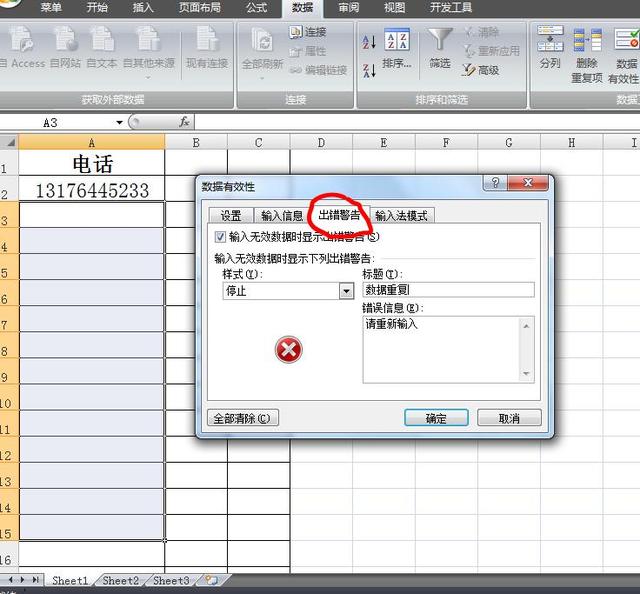Screen dimensions: 640x594
Task: Open the 设置 tab in dialog
Action: (231, 216)
